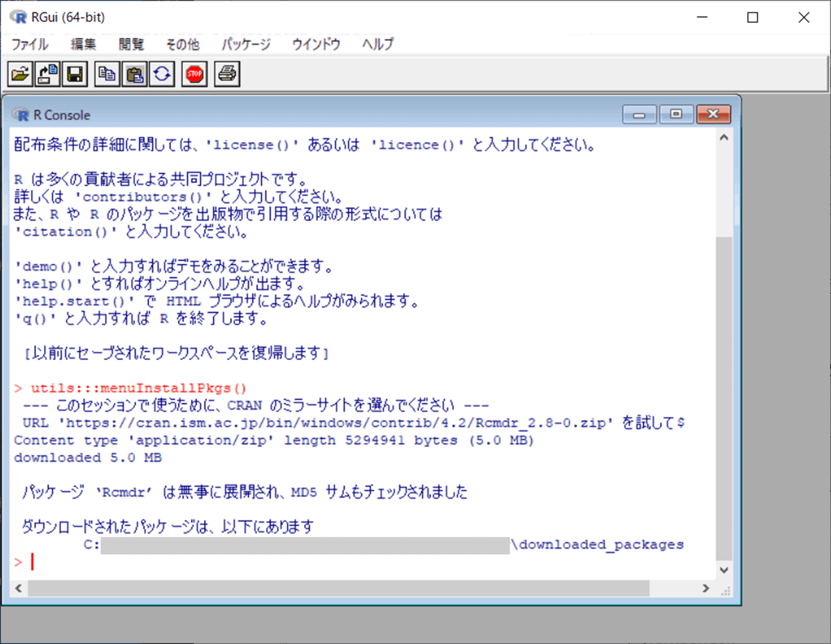This screenshot has height=644, width=831.
Task: Click the cran.ism.ac.jp URL line
Action: 353,423
